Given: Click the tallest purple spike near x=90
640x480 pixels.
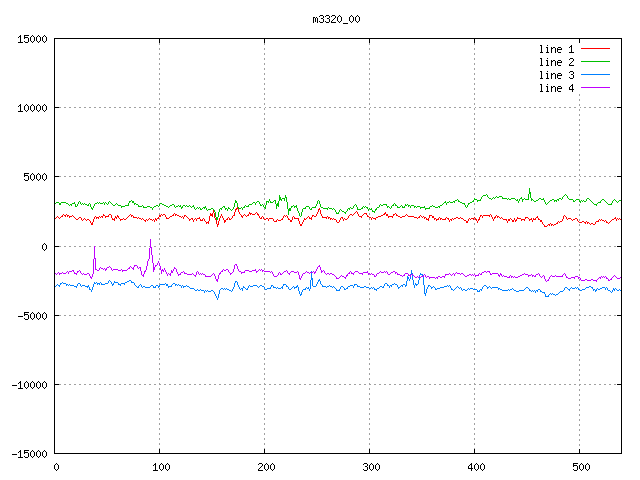Looking at the screenshot, I should [x=150, y=241].
